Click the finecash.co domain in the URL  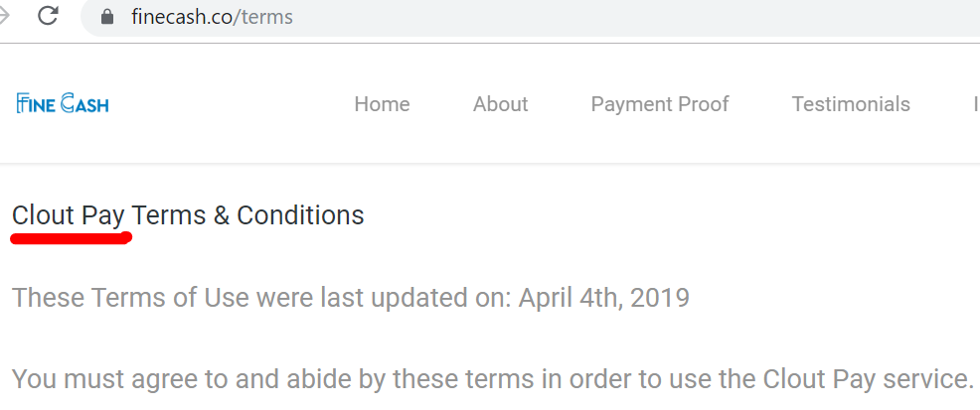pos(182,17)
